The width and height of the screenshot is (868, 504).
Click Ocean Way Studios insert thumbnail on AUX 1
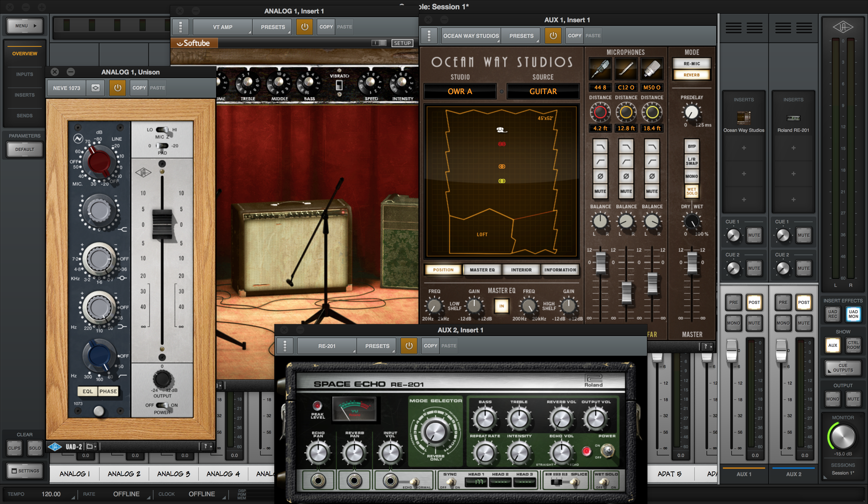(x=744, y=118)
